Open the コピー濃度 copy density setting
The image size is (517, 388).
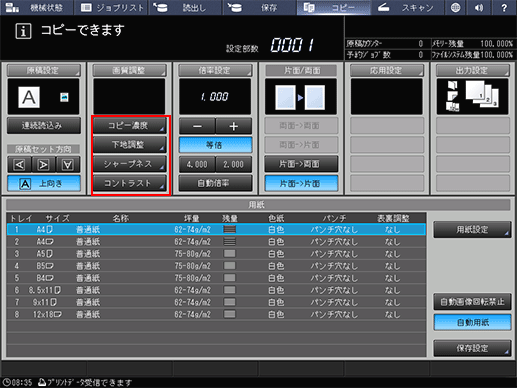(x=129, y=126)
